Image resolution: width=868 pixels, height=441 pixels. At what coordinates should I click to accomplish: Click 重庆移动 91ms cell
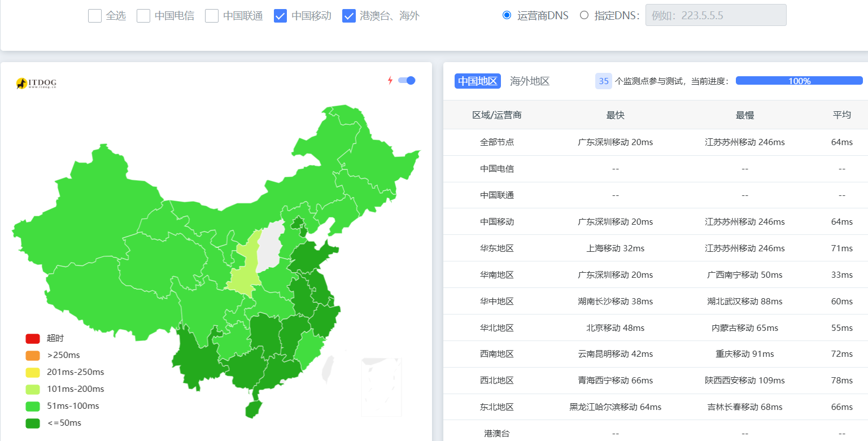click(745, 354)
